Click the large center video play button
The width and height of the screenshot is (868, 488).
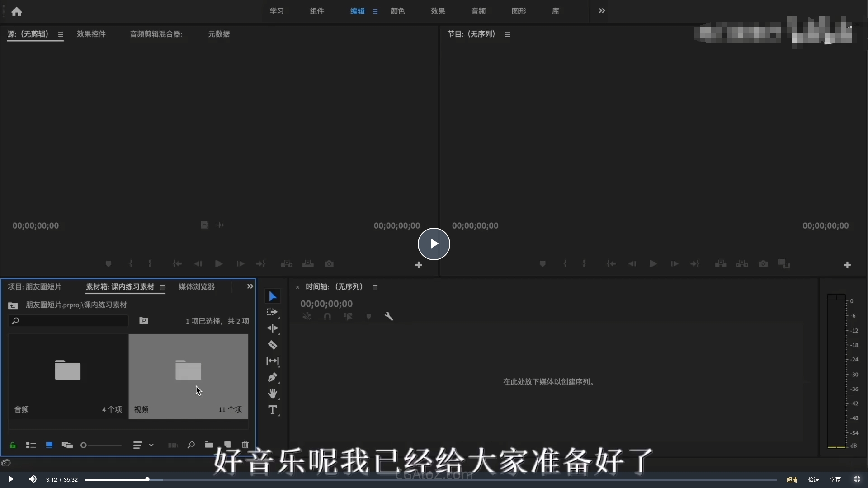(434, 244)
